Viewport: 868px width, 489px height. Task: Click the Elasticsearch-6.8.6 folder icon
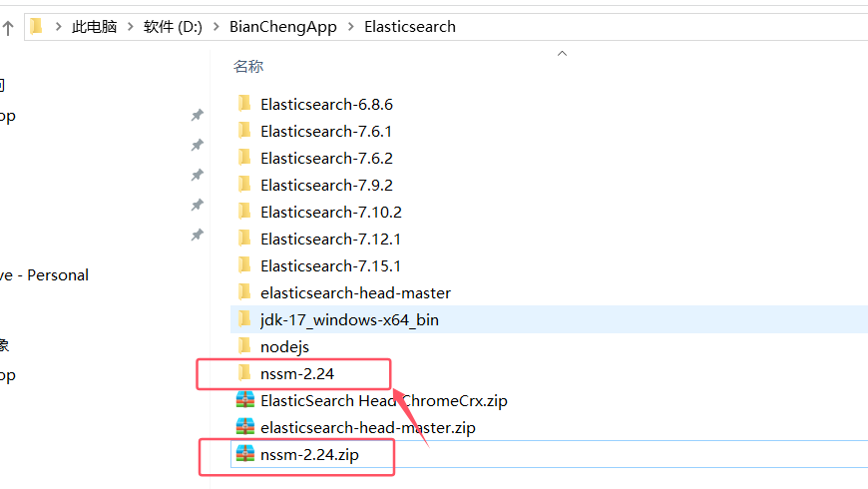(244, 104)
